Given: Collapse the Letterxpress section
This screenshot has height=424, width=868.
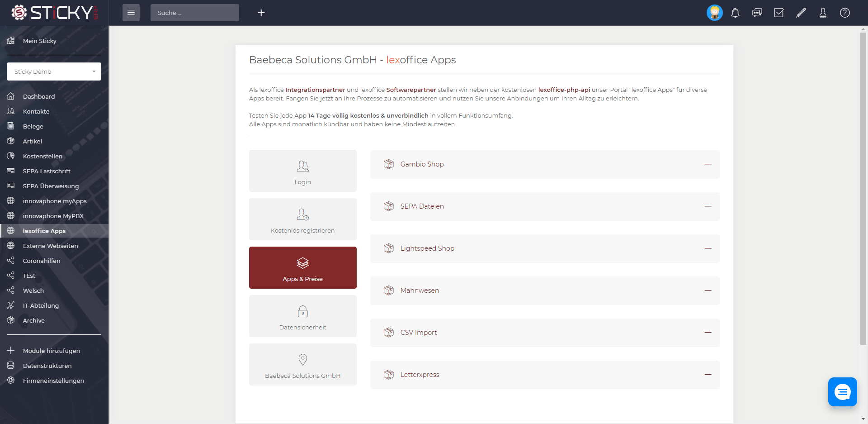Looking at the screenshot, I should 708,375.
